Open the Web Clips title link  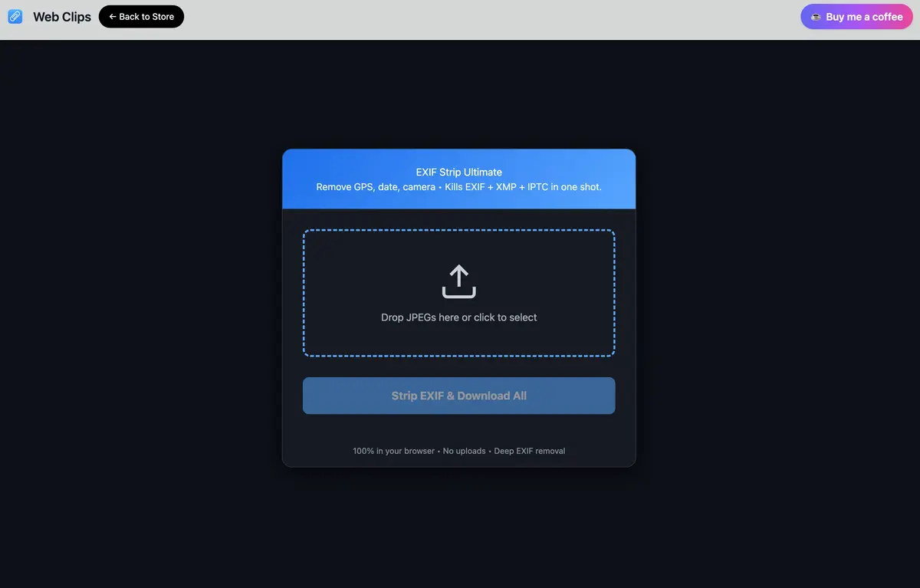tap(61, 17)
